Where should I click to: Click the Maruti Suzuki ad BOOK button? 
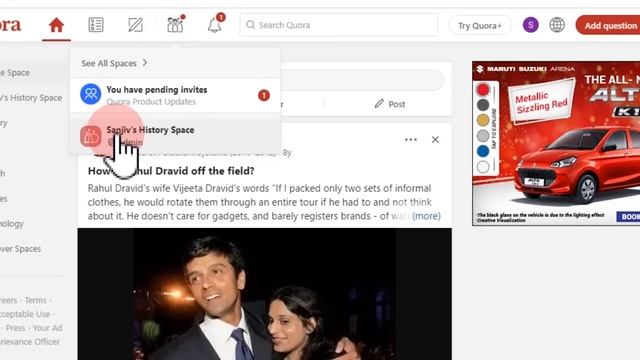[628, 217]
